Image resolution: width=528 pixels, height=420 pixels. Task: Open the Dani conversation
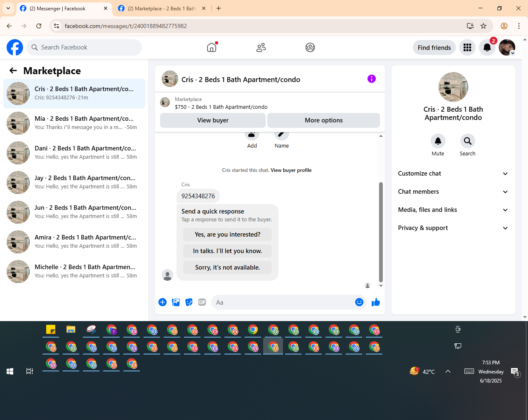[74, 153]
